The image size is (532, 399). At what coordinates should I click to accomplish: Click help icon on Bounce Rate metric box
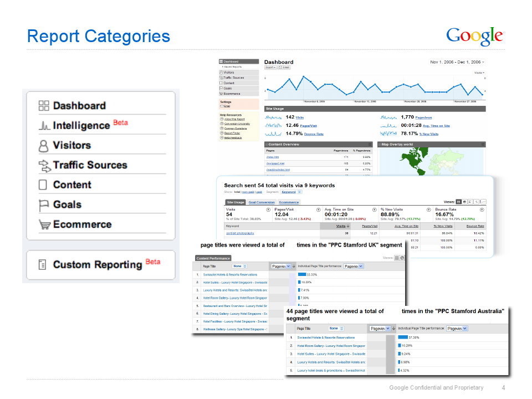click(482, 209)
